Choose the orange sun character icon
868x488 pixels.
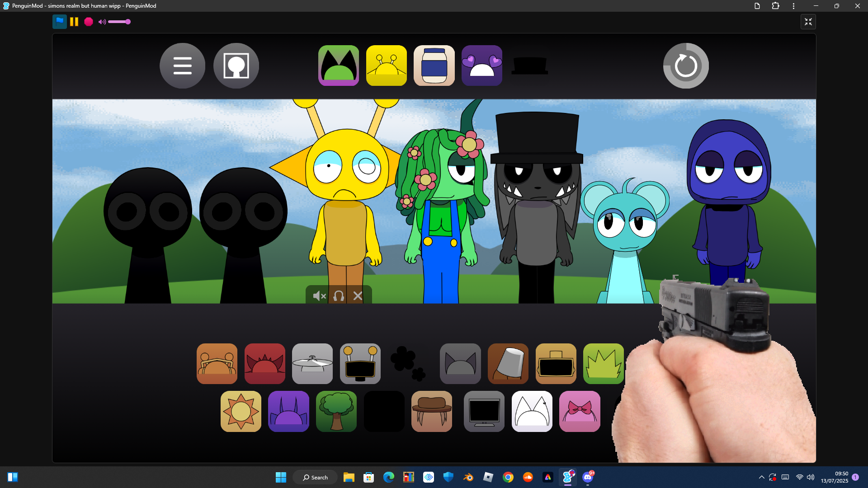pyautogui.click(x=241, y=411)
